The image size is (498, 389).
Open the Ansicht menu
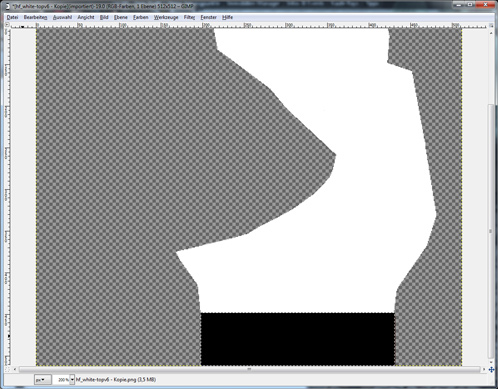pyautogui.click(x=86, y=17)
